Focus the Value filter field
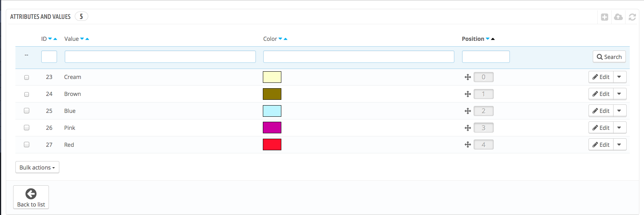This screenshot has height=215, width=644. coord(160,57)
